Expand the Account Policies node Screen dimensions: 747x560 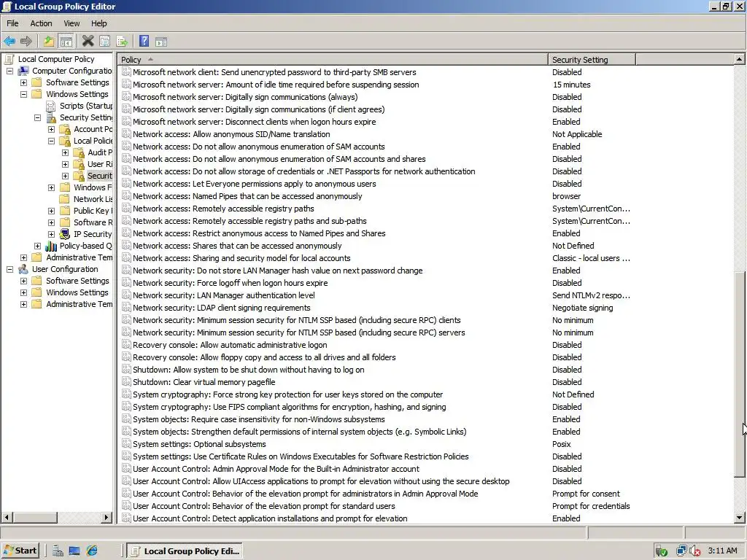tap(52, 129)
